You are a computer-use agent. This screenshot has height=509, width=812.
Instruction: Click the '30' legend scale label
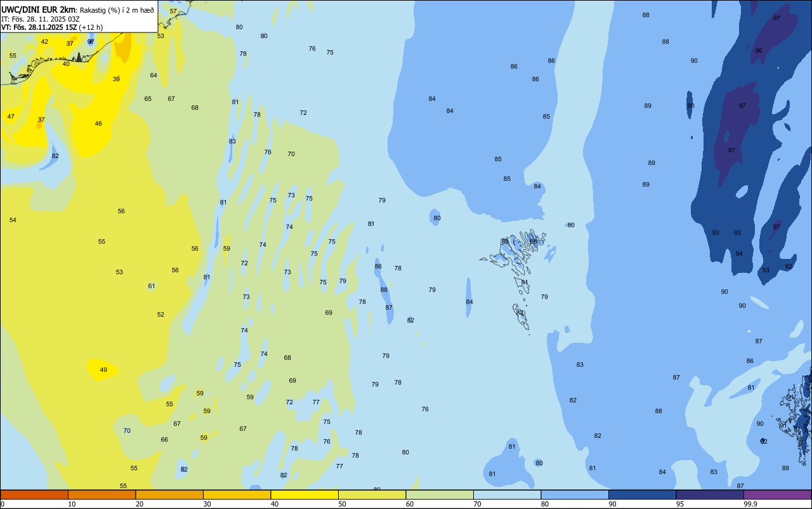(207, 504)
